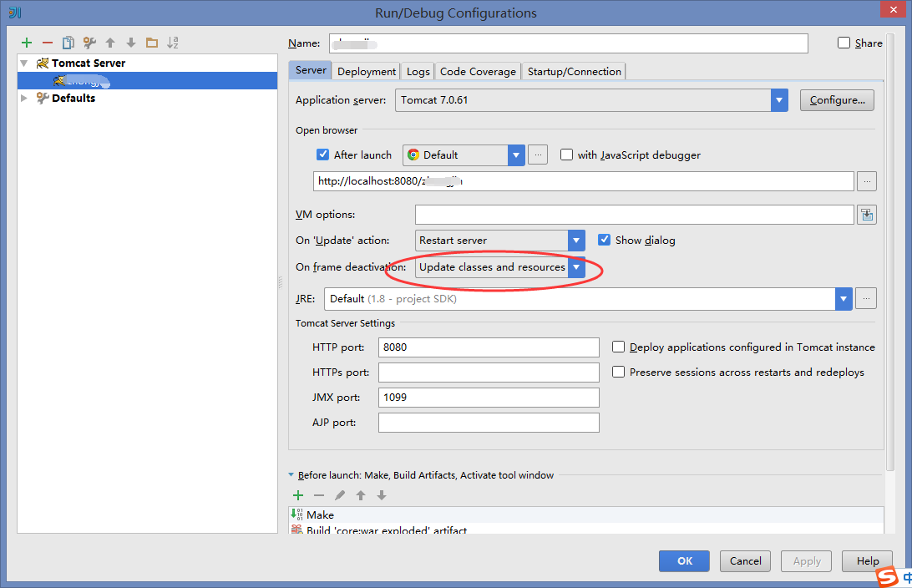Move the configuration down in the list

tap(131, 43)
